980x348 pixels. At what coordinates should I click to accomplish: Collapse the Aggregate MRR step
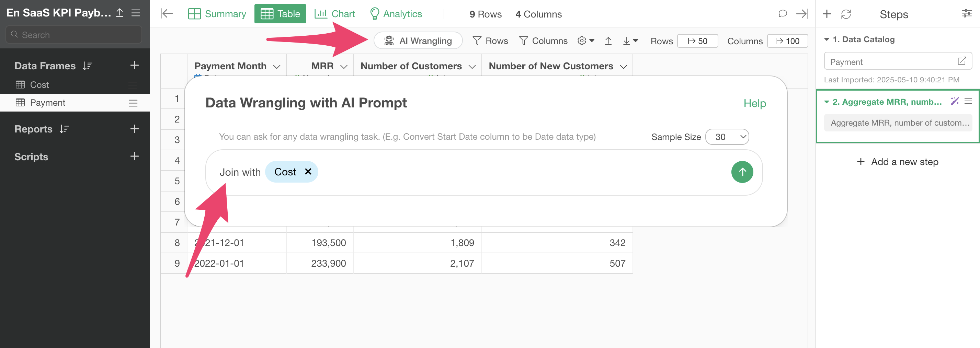pyautogui.click(x=826, y=102)
